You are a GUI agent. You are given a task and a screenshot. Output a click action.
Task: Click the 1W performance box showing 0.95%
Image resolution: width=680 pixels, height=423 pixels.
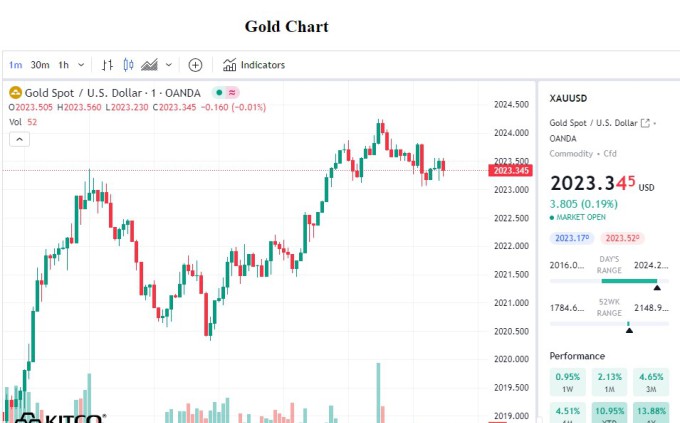coord(567,381)
